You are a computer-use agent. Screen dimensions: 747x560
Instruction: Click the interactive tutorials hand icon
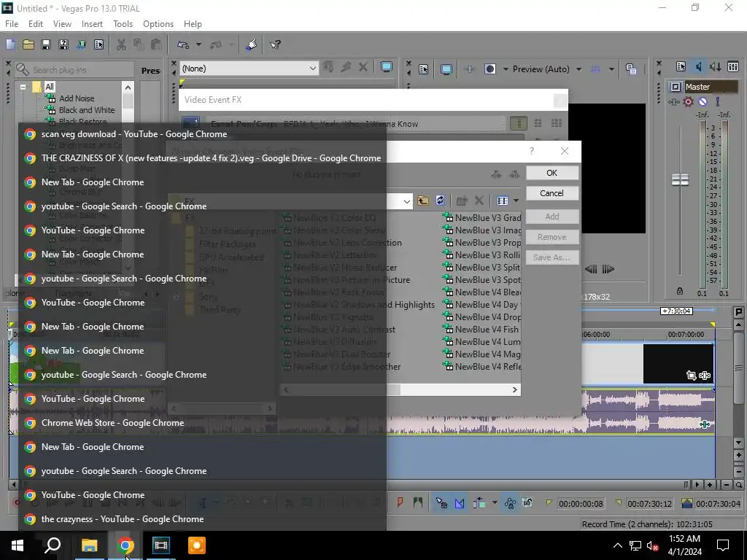(252, 44)
